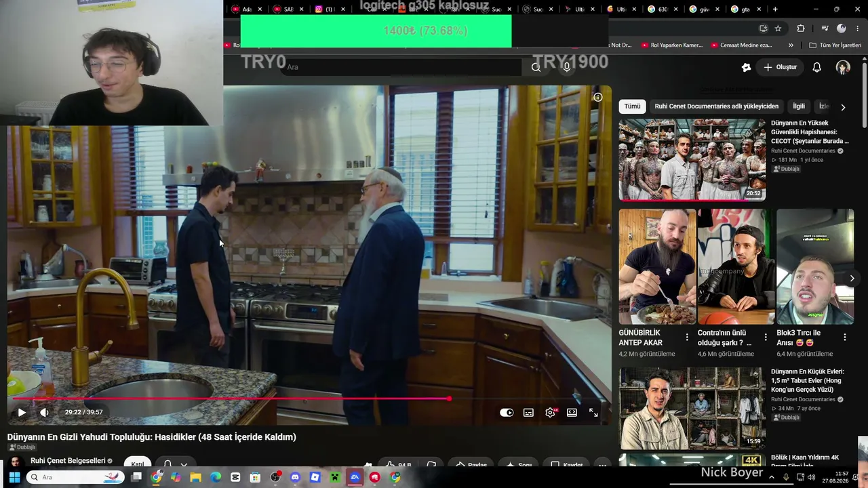The image size is (868, 488).
Task: Open the Chrome media controls icon
Action: click(x=825, y=28)
